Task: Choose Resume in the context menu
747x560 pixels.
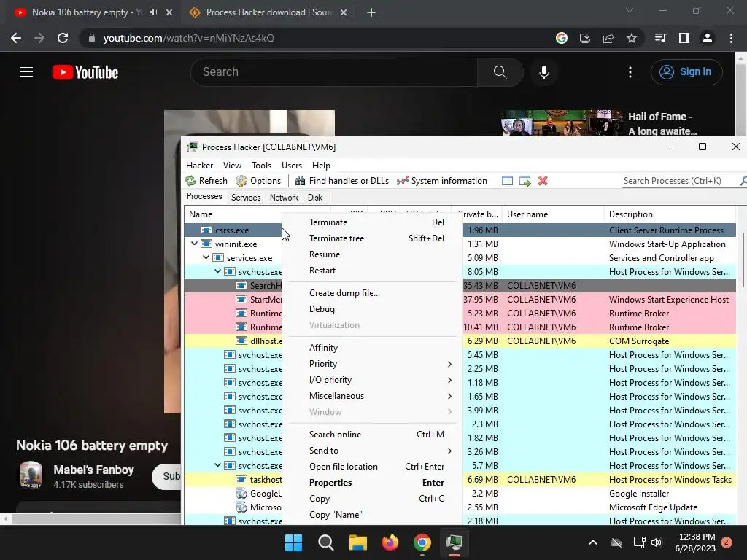Action: tap(373, 254)
